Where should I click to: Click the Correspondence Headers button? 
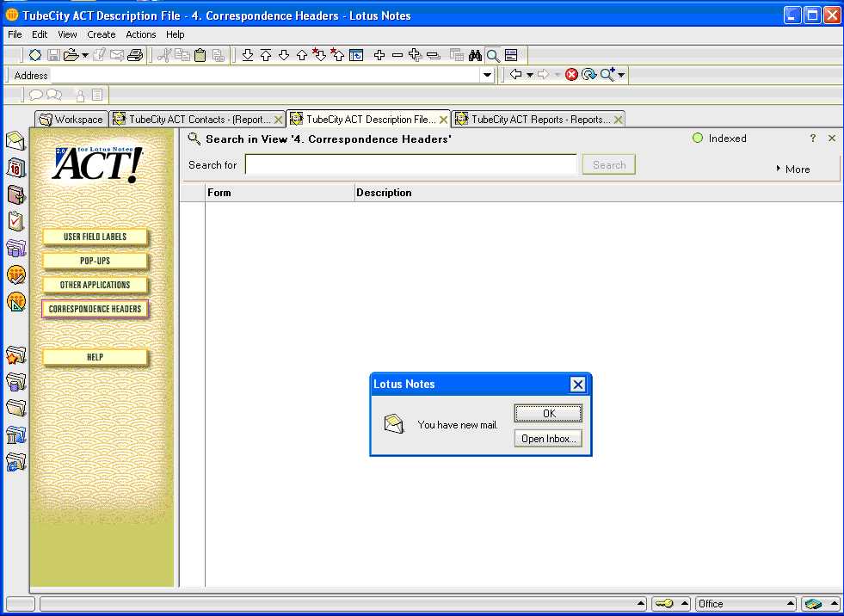coord(95,309)
